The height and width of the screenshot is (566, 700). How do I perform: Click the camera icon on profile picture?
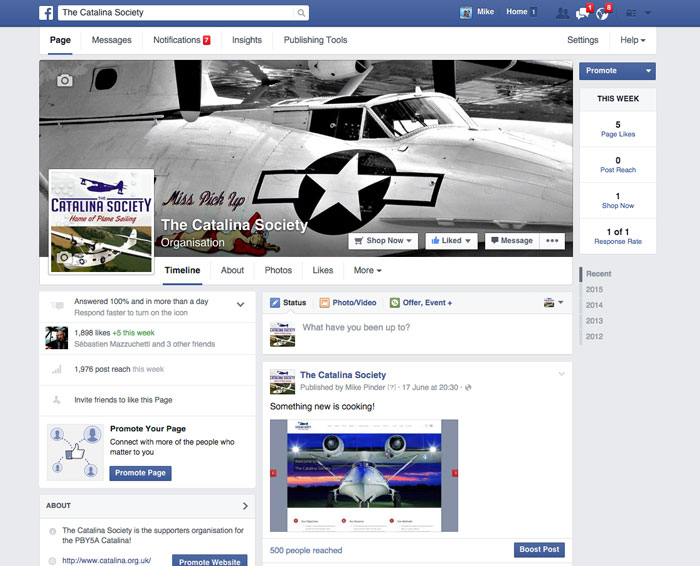(64, 257)
